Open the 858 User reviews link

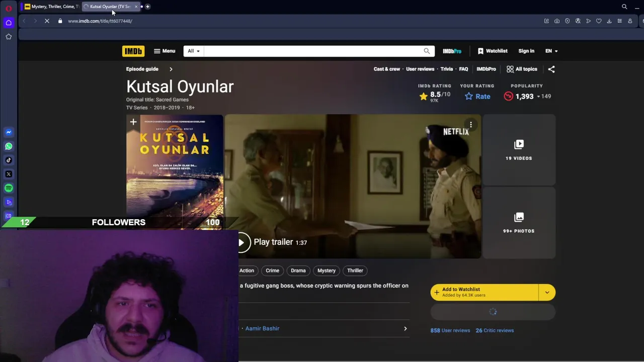click(x=450, y=330)
